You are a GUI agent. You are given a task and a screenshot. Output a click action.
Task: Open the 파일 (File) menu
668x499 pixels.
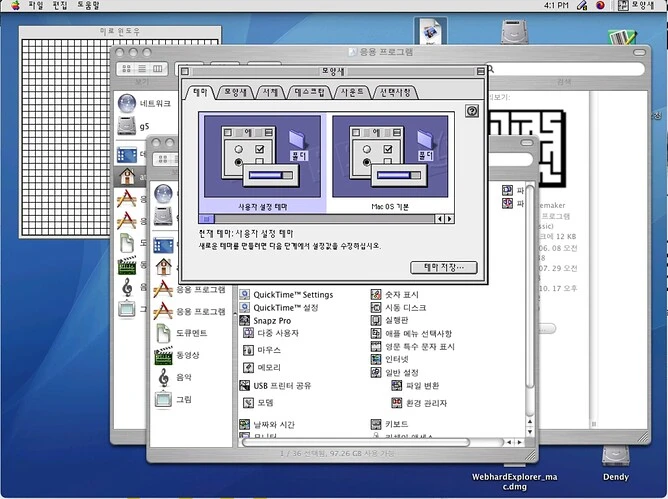coord(36,5)
